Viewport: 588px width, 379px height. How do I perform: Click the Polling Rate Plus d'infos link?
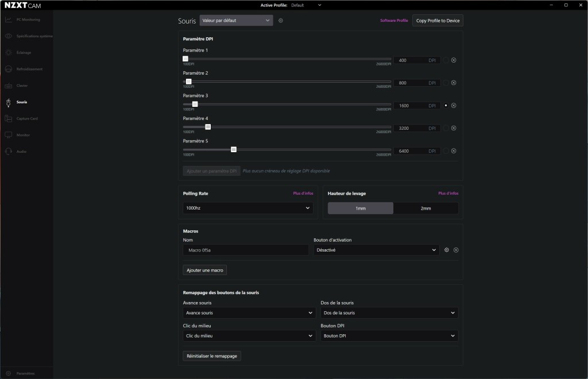(303, 194)
